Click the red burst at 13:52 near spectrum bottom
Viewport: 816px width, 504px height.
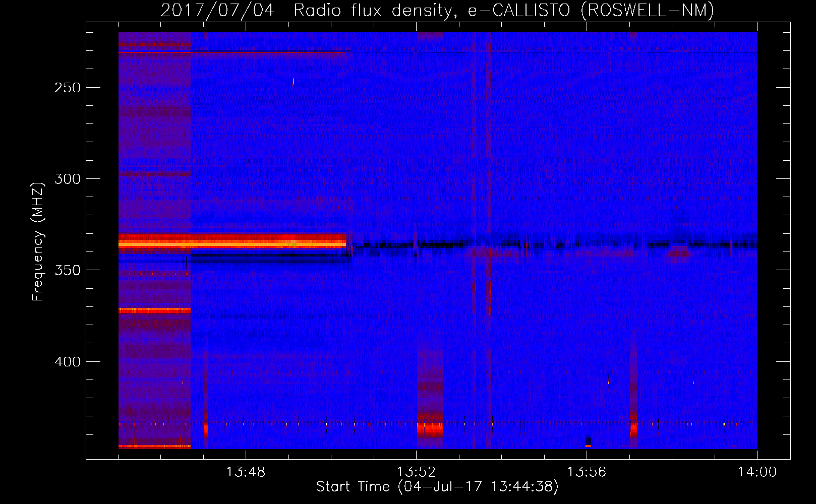click(430, 429)
